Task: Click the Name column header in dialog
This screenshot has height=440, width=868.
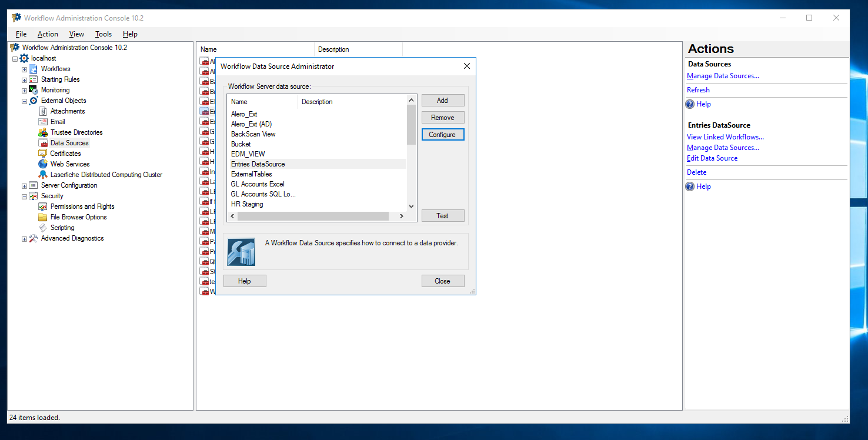Action: coord(262,102)
